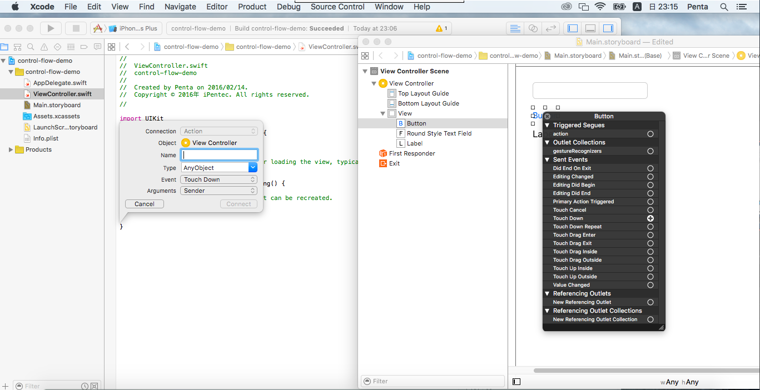The height and width of the screenshot is (390, 760).
Task: Open the Find menu
Action: point(146,7)
